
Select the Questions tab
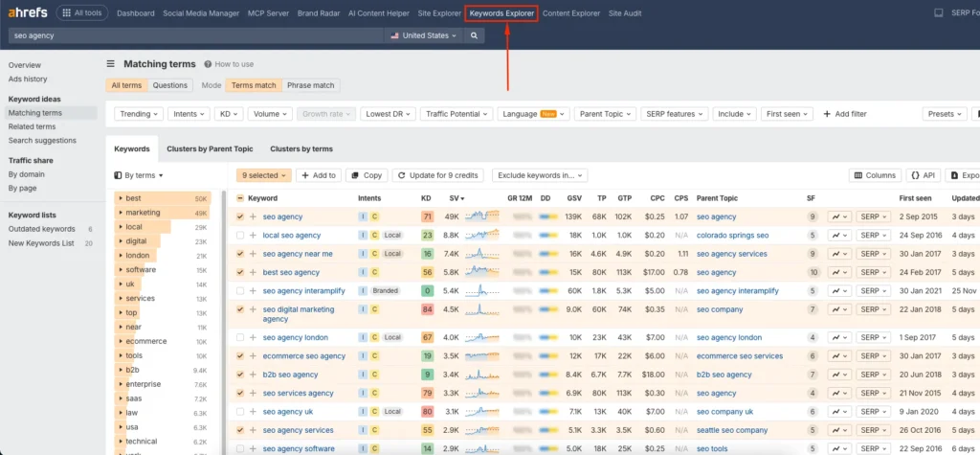[x=170, y=85]
